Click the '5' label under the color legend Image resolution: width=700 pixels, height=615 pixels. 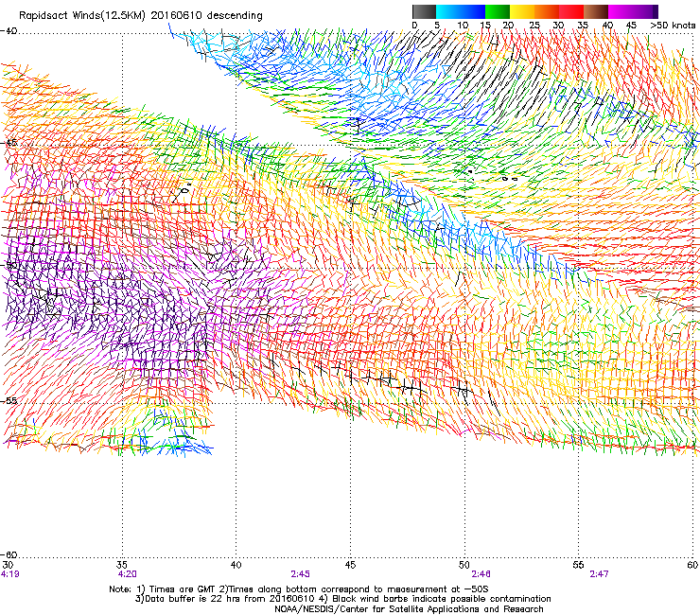(437, 25)
